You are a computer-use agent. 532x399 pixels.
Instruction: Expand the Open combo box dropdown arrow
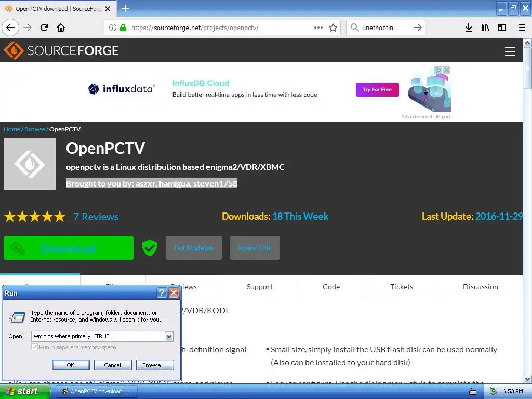169,336
